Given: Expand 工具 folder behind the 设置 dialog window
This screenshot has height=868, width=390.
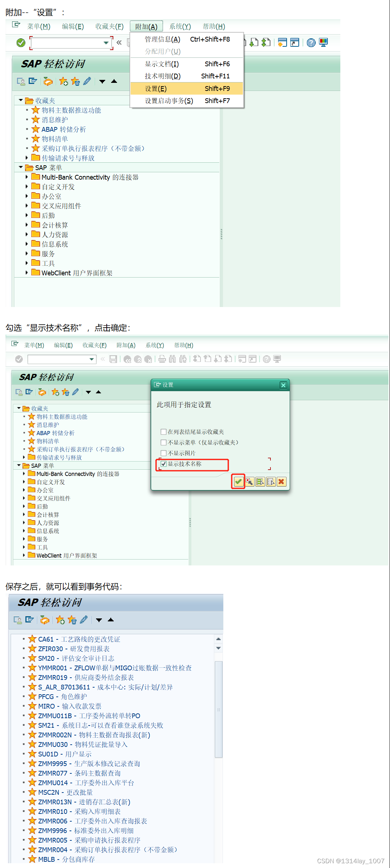Looking at the screenshot, I should (x=24, y=547).
